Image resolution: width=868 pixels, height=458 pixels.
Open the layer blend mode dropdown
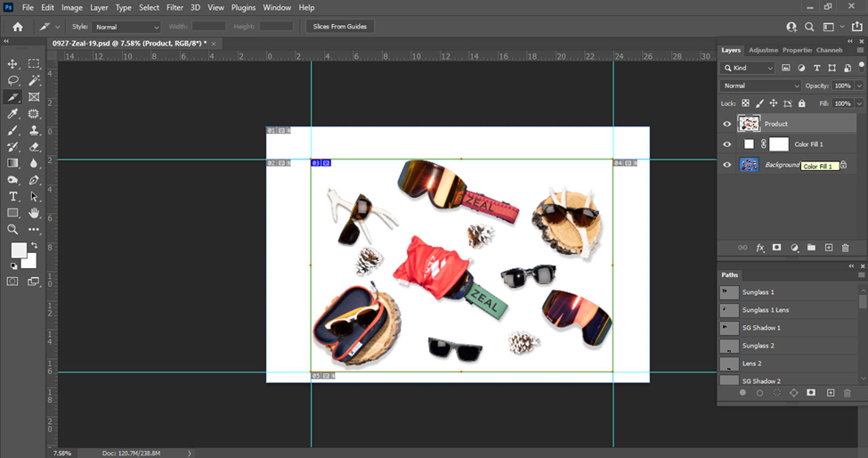coord(761,86)
